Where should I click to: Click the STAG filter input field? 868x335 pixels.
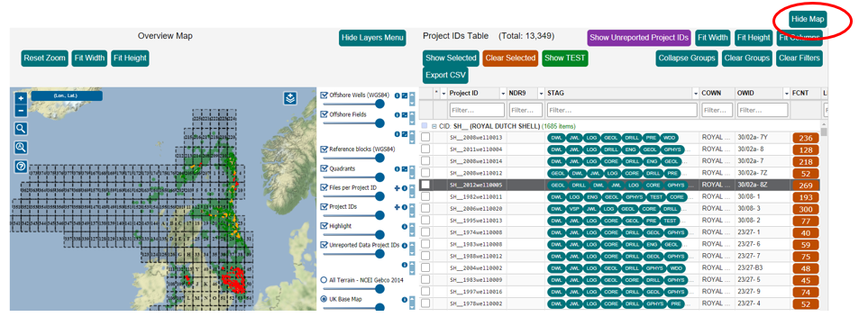(622, 110)
